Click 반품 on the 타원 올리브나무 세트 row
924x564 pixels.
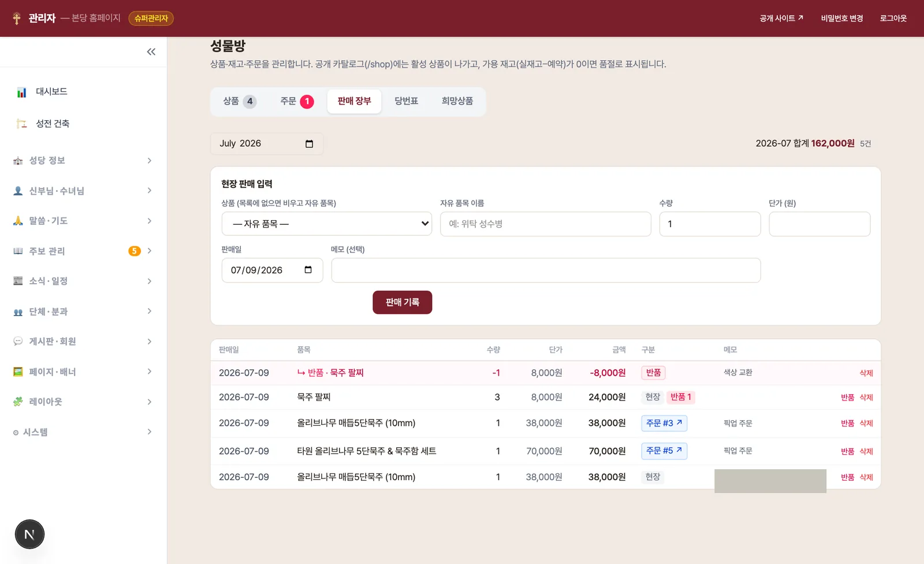pyautogui.click(x=847, y=451)
